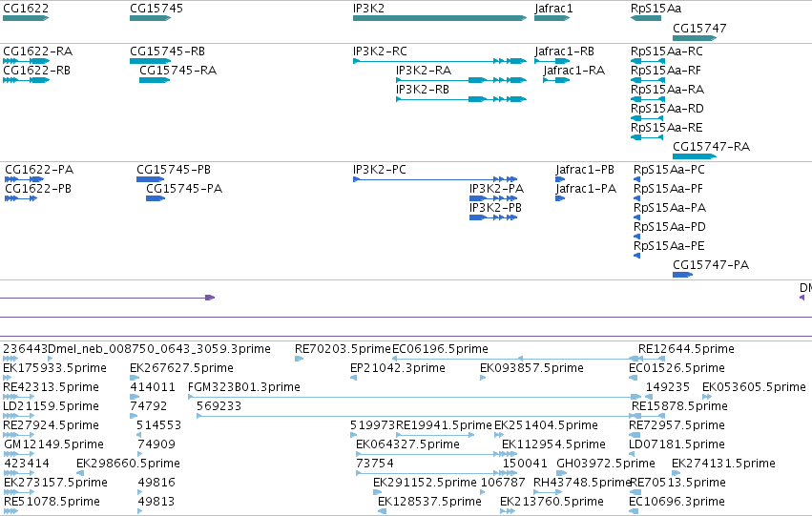Select protein IP3K2-PB
812x516 pixels.
495,208
